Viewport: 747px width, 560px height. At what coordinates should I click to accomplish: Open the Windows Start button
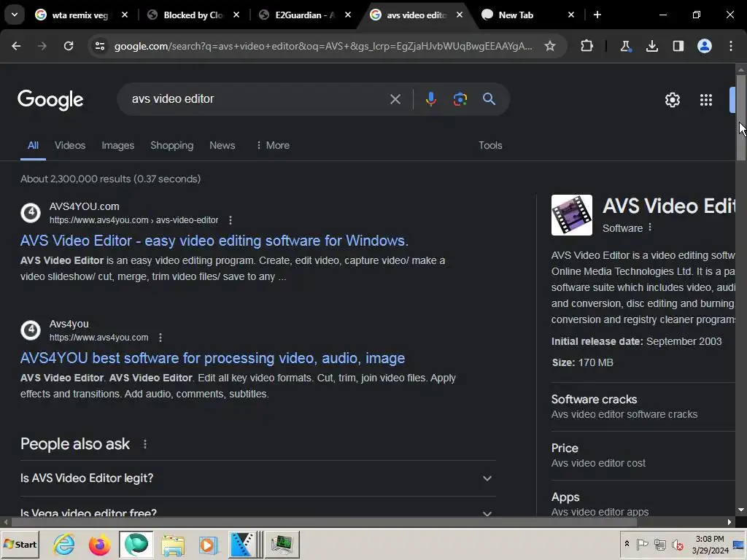pyautogui.click(x=20, y=544)
